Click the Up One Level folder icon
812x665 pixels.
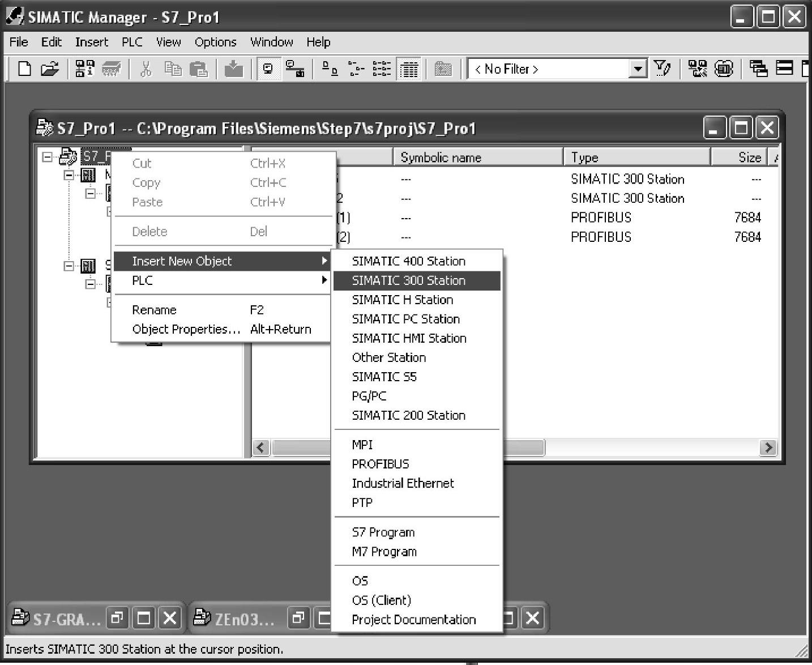pyautogui.click(x=443, y=69)
